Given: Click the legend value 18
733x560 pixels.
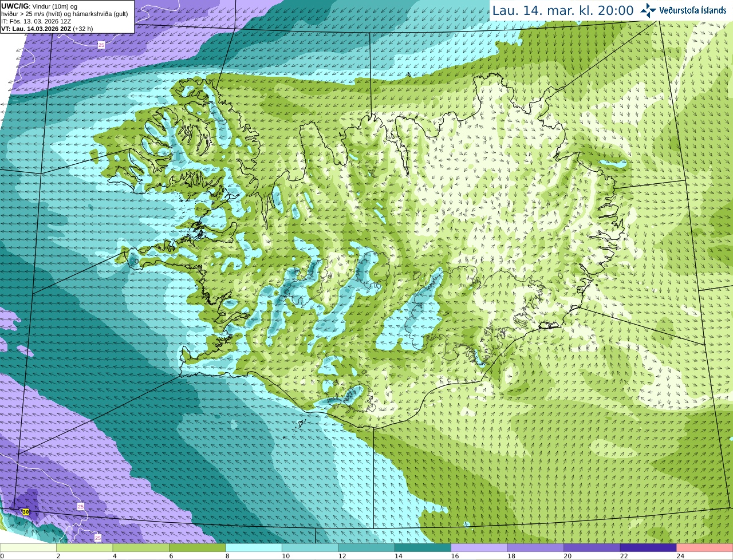Looking at the screenshot, I should pos(511,556).
